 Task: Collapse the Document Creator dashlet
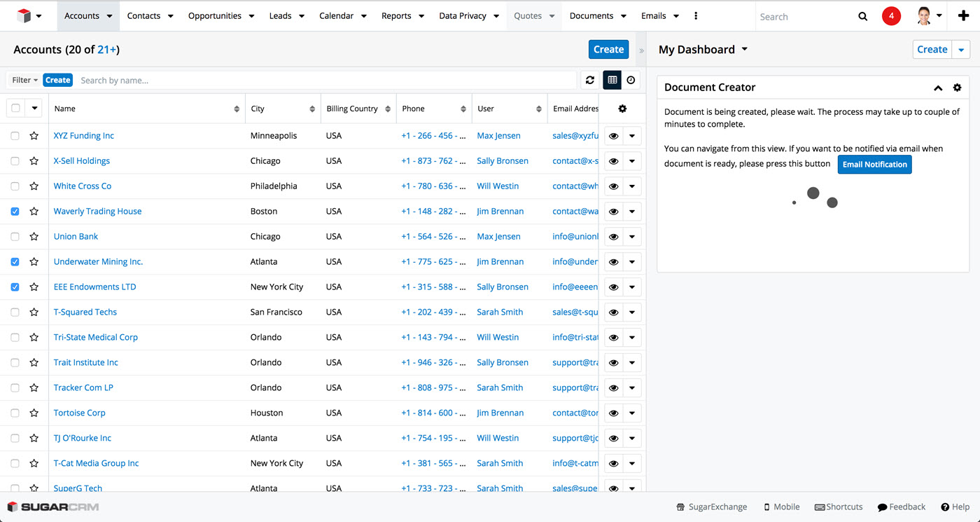[938, 88]
